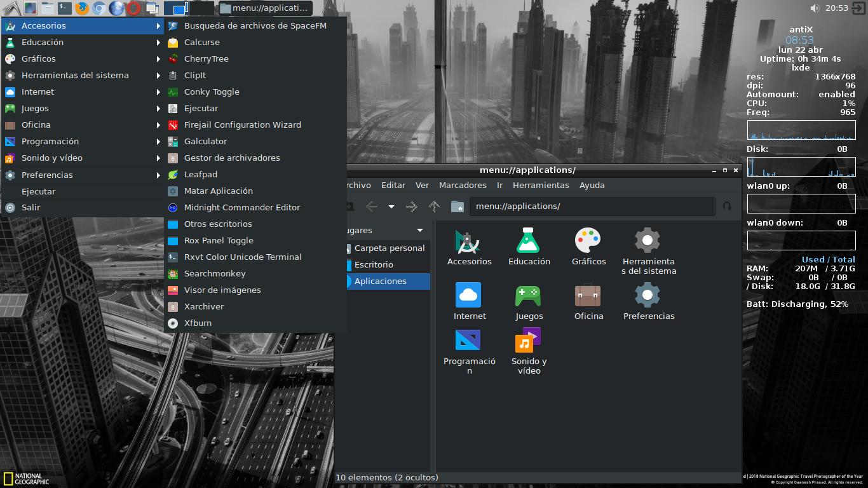
Task: Open the Preferencias gear icon in file manager
Action: [x=648, y=295]
